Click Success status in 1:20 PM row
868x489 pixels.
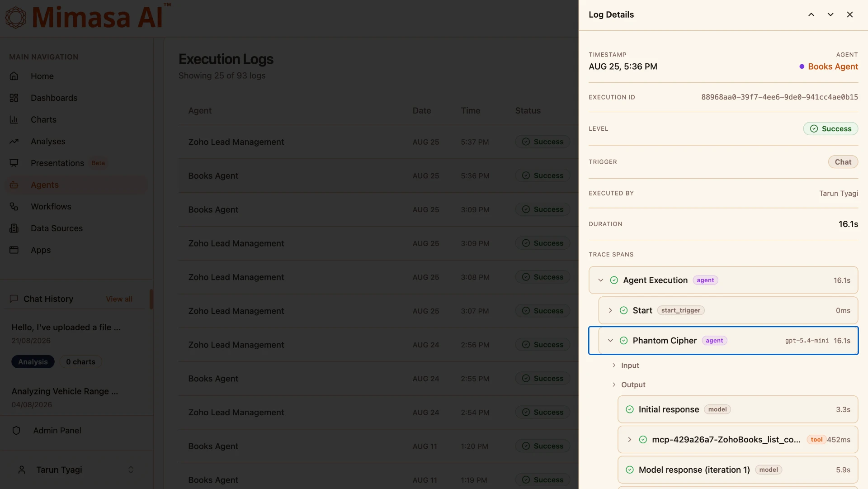pyautogui.click(x=542, y=446)
